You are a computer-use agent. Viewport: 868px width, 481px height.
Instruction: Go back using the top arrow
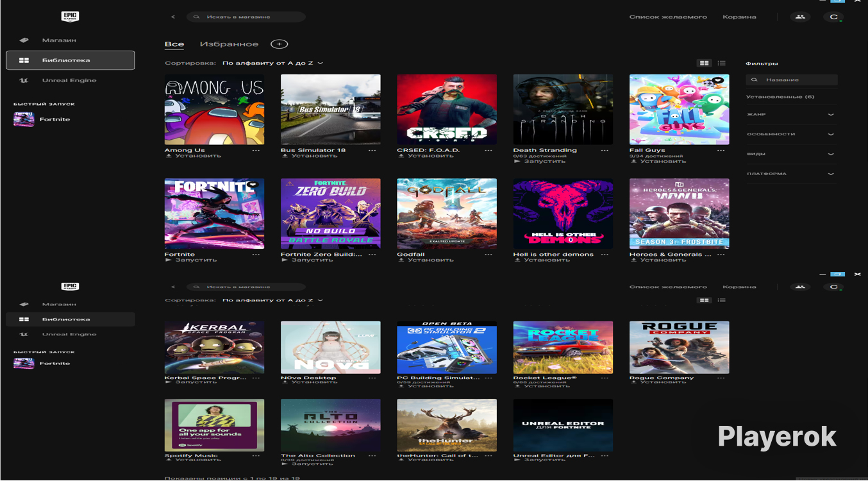(x=173, y=17)
